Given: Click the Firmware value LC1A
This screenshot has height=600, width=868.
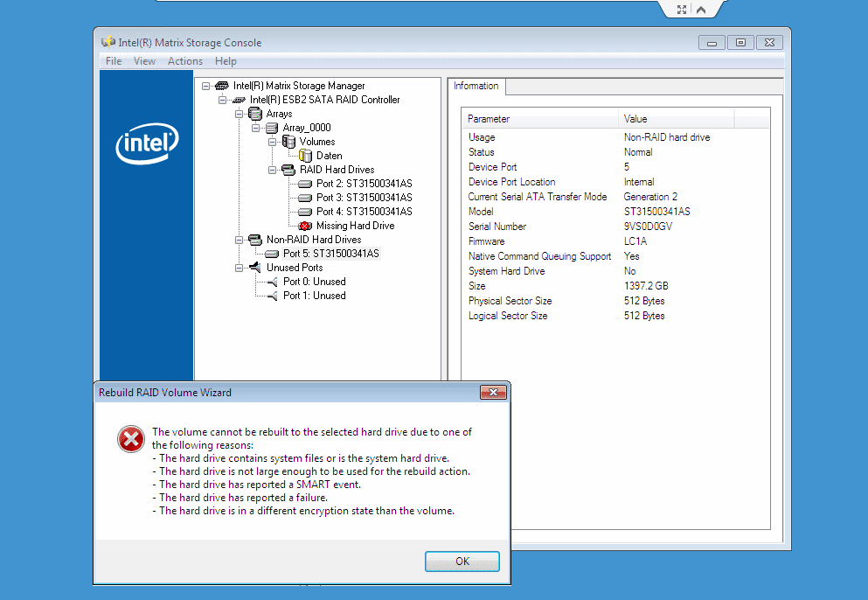Looking at the screenshot, I should point(635,241).
